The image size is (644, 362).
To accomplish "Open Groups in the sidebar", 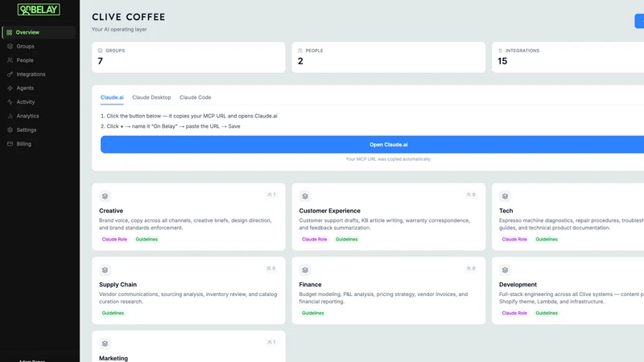I will coord(39,46).
